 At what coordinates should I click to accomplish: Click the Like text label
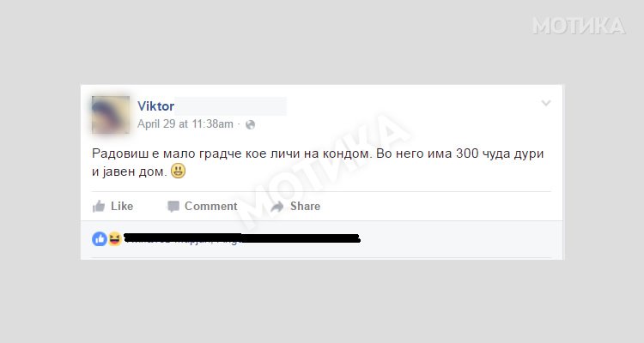pos(122,206)
